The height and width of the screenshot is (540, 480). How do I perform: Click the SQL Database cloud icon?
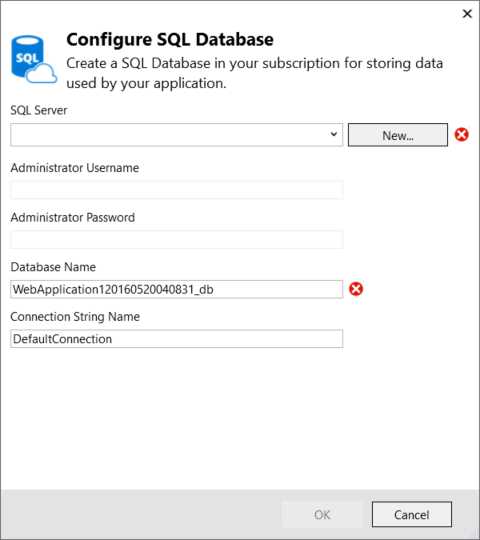point(34,60)
